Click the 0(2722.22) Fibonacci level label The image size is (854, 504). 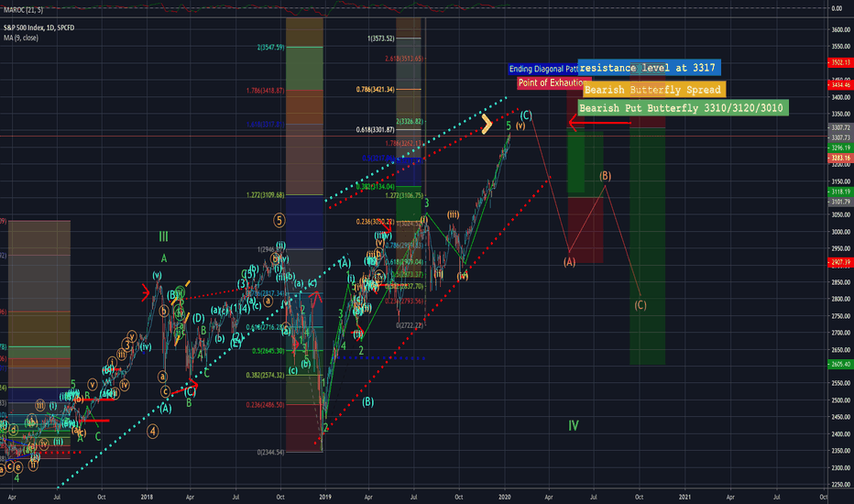[x=410, y=325]
